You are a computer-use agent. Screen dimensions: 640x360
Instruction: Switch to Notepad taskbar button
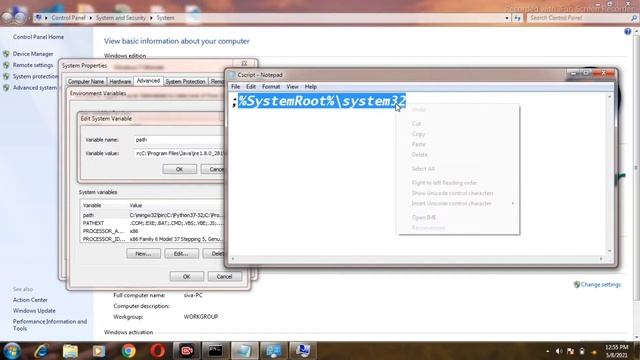coord(244,351)
